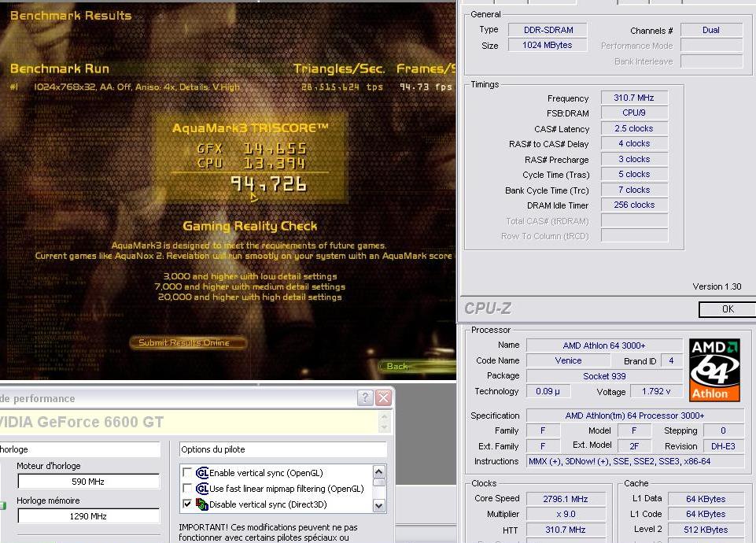Click the AMD Athlon 64 logo
756x543 pixels.
pyautogui.click(x=714, y=370)
